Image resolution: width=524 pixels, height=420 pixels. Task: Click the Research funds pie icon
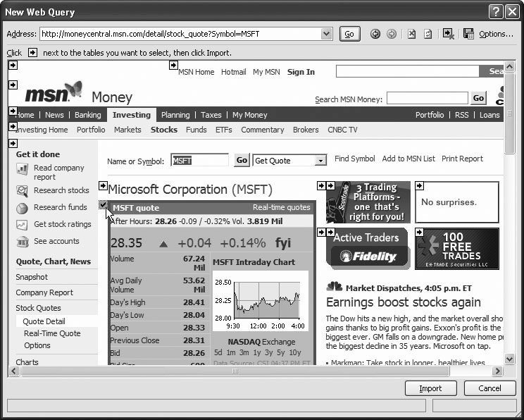click(22, 208)
